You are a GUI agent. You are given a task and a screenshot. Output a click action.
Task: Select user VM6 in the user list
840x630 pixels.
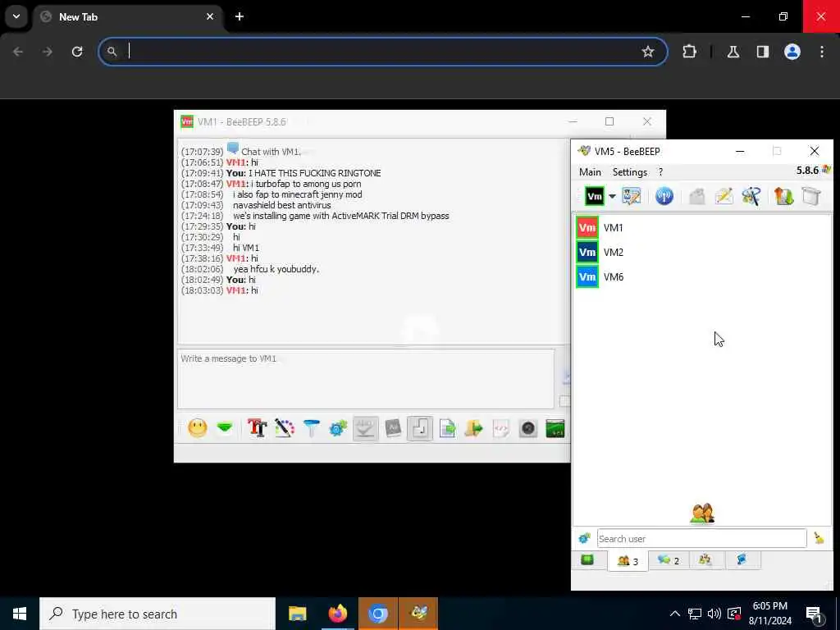[x=703, y=277]
